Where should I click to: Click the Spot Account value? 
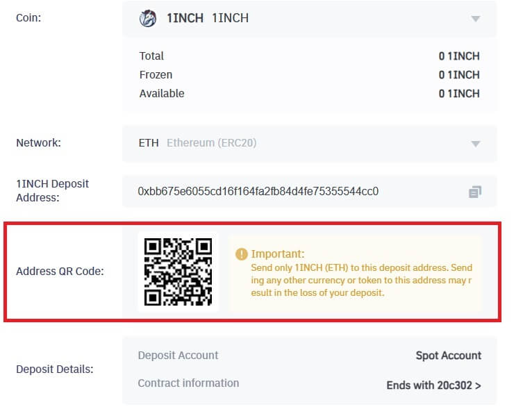tap(448, 356)
